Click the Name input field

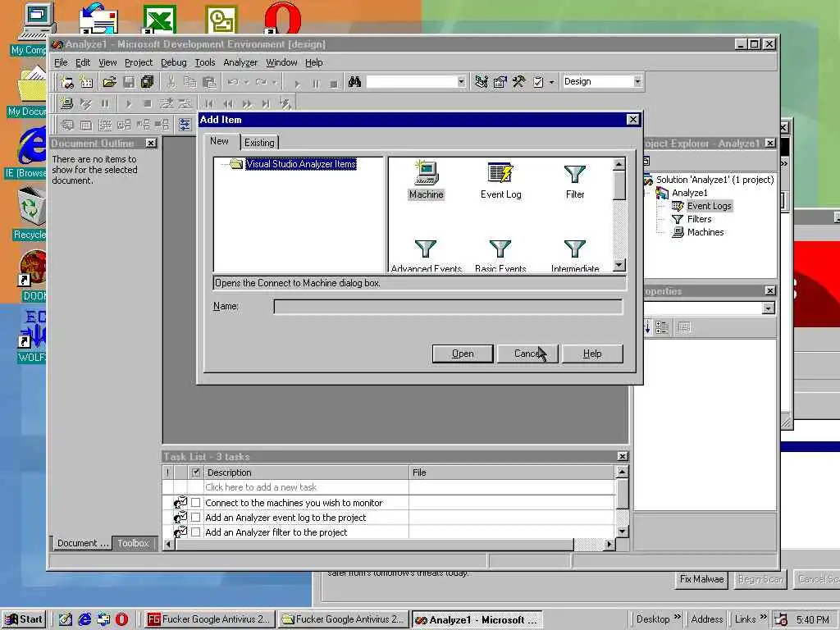(448, 307)
